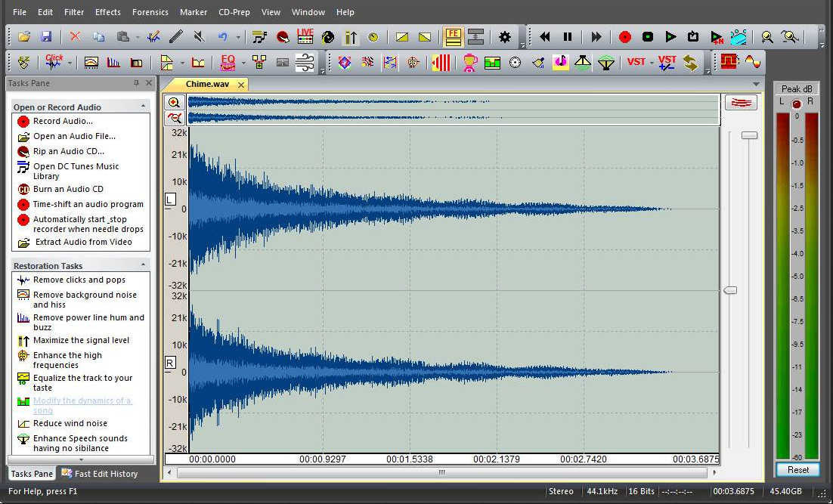Enable looped playback
The width and height of the screenshot is (833, 504).
pyautogui.click(x=693, y=36)
